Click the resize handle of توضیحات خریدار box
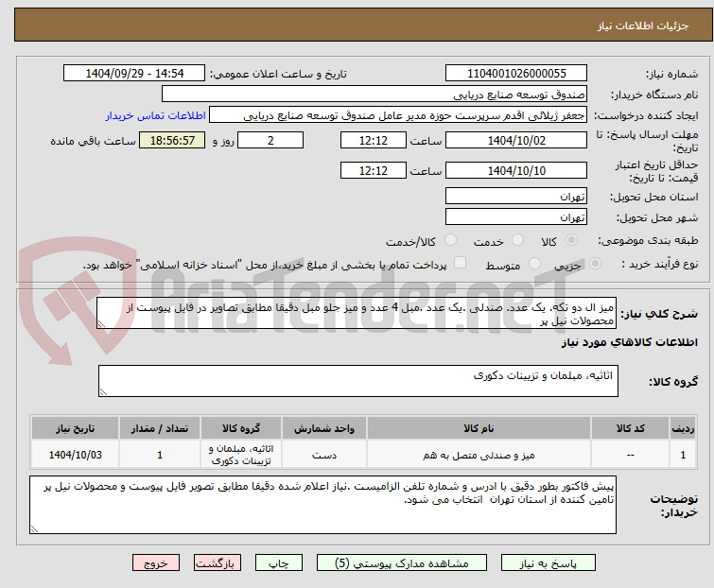Screen dimensions: 714x588 click(x=34, y=528)
